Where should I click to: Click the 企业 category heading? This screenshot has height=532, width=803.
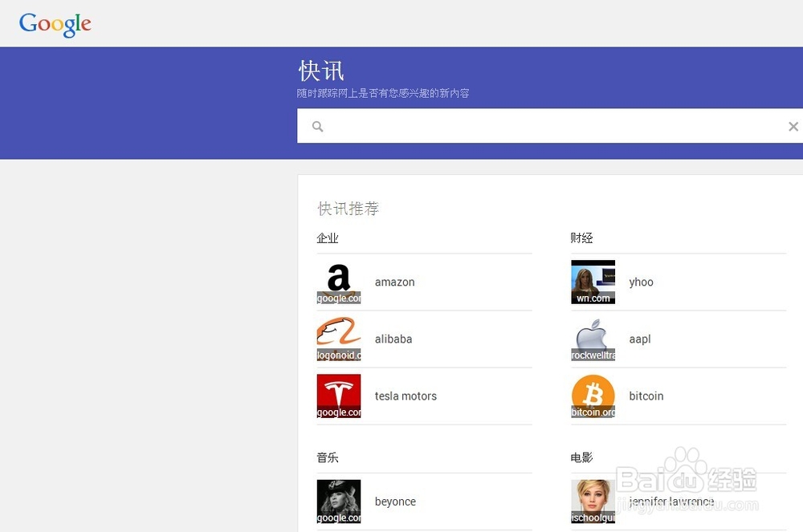point(328,238)
